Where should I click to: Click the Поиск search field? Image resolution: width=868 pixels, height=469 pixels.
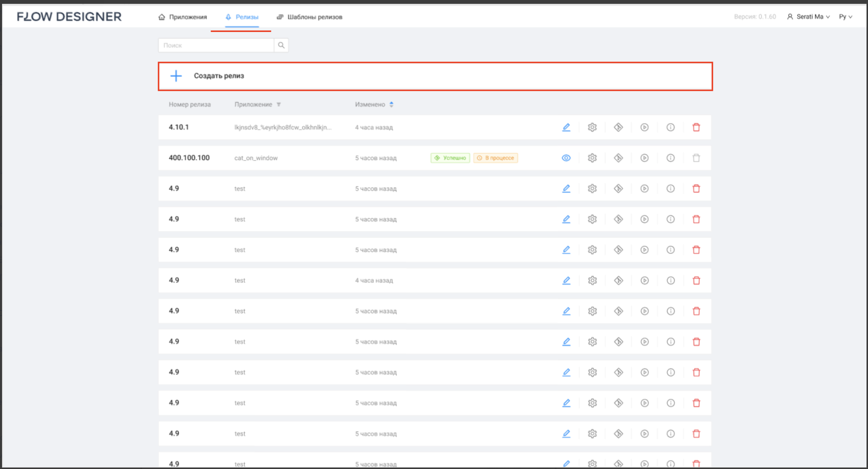[x=216, y=45]
